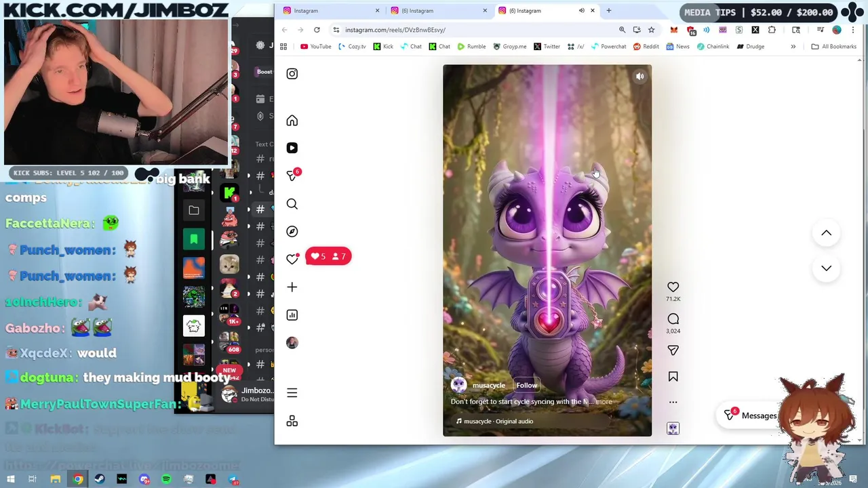Open the Kick bookmark
Screen dimensions: 868x488
pos(382,47)
